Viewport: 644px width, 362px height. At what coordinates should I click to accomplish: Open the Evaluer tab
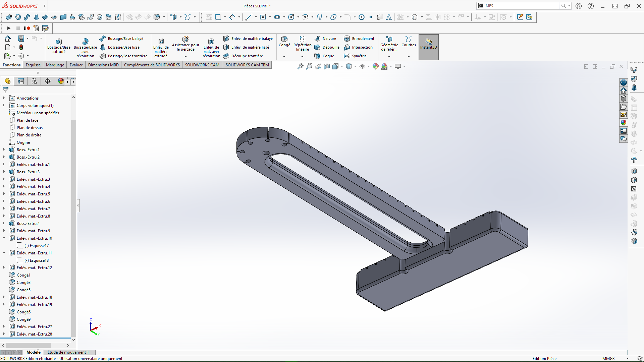(x=76, y=65)
